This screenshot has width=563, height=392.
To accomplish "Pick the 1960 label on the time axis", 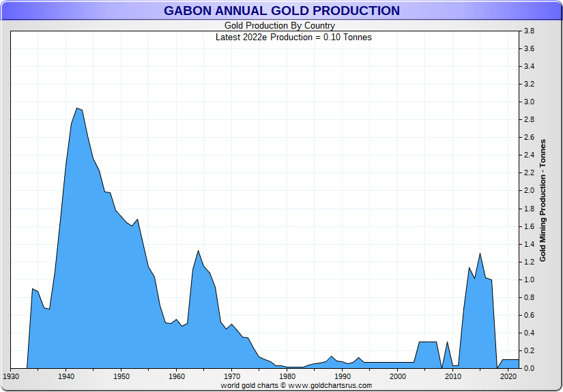I will coord(177,376).
